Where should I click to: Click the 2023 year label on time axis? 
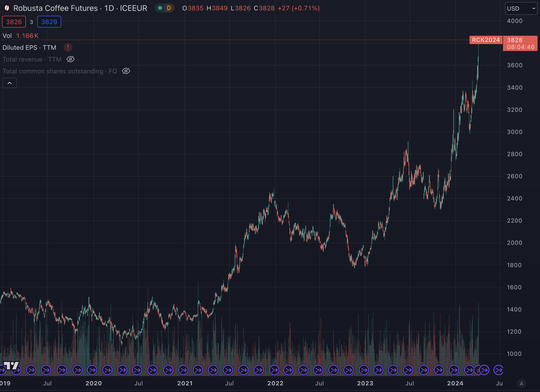pyautogui.click(x=365, y=383)
